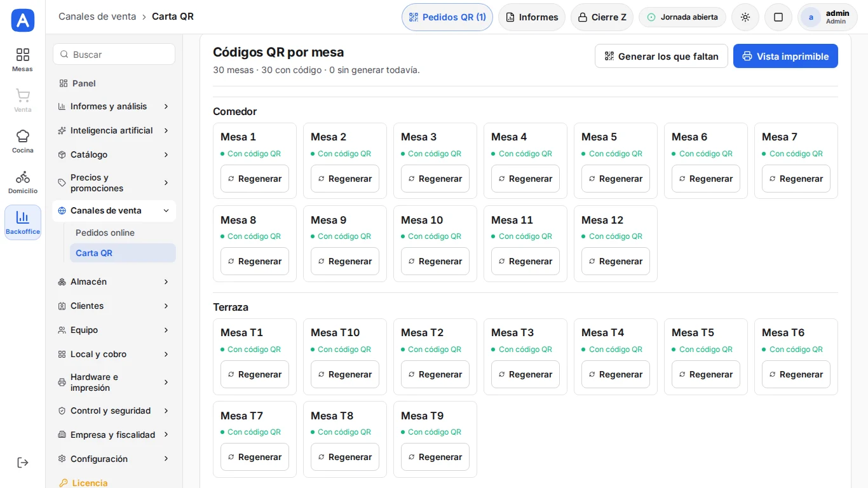Open the Venta cart icon
This screenshot has height=488, width=868.
[23, 100]
